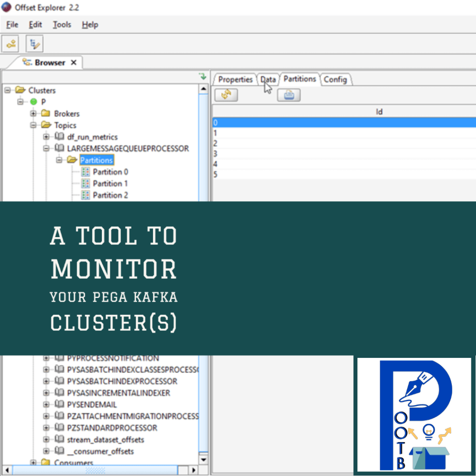This screenshot has height=476, width=476.
Task: Collapse the Topics folder
Action: (34, 125)
